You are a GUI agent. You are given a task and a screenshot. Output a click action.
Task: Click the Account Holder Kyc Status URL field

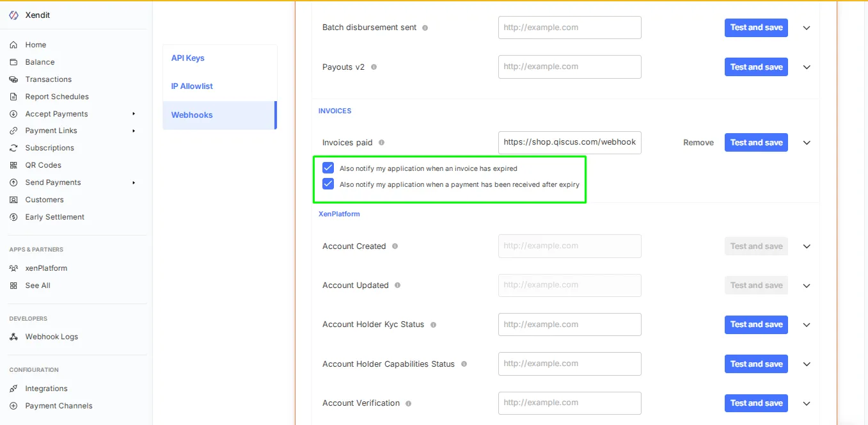coord(569,325)
